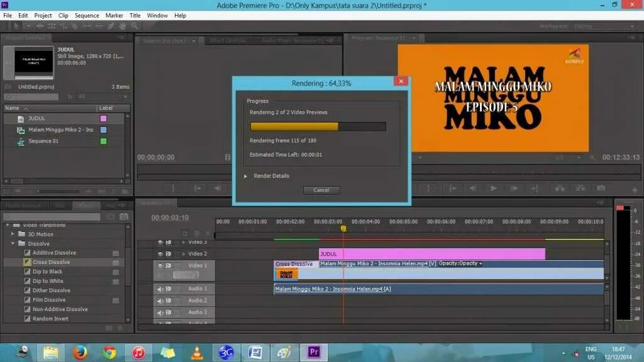This screenshot has height=362, width=644.
Task: Select Dip to White transition
Action: (48, 281)
